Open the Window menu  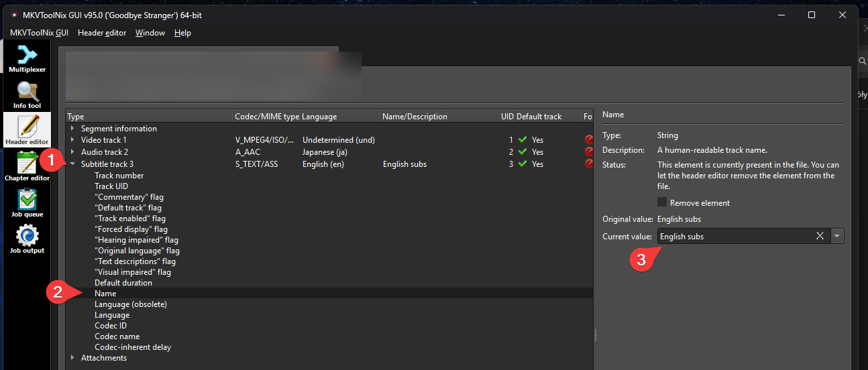pyautogui.click(x=150, y=33)
